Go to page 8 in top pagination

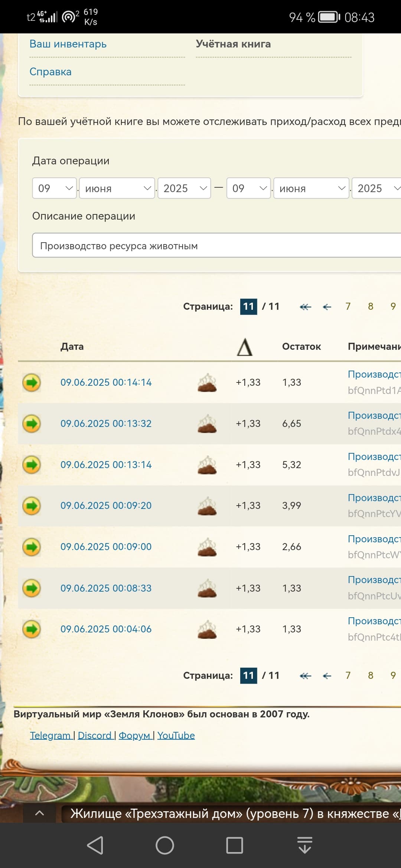point(370,306)
